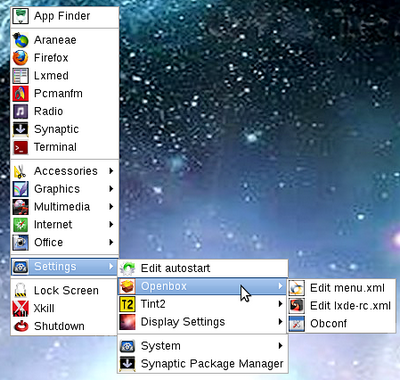Select Lock Screen from the menu

click(65, 290)
